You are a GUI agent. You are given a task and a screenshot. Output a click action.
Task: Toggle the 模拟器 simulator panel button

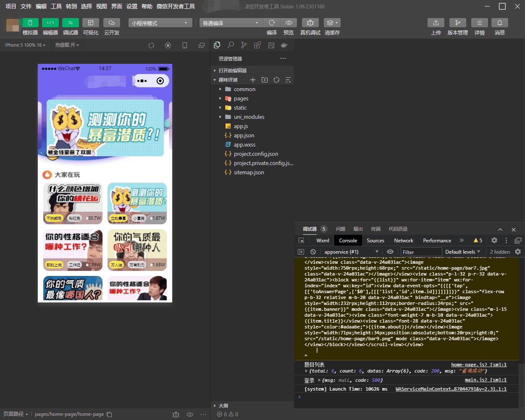coord(30,23)
